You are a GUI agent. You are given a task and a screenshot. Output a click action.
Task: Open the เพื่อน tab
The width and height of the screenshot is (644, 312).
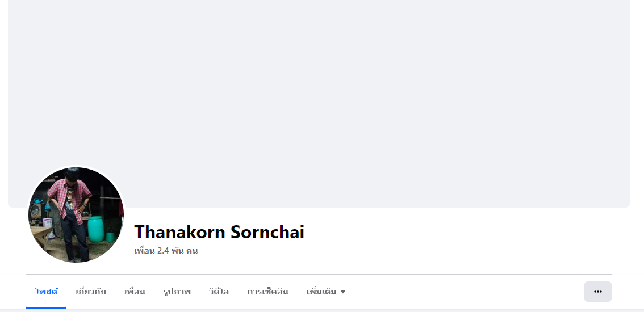[135, 292]
